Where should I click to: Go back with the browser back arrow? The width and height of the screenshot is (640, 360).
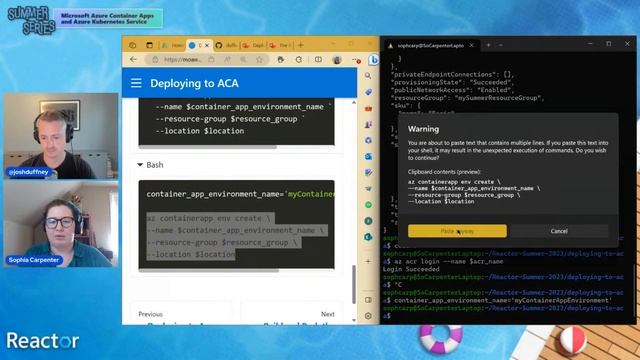tap(133, 60)
